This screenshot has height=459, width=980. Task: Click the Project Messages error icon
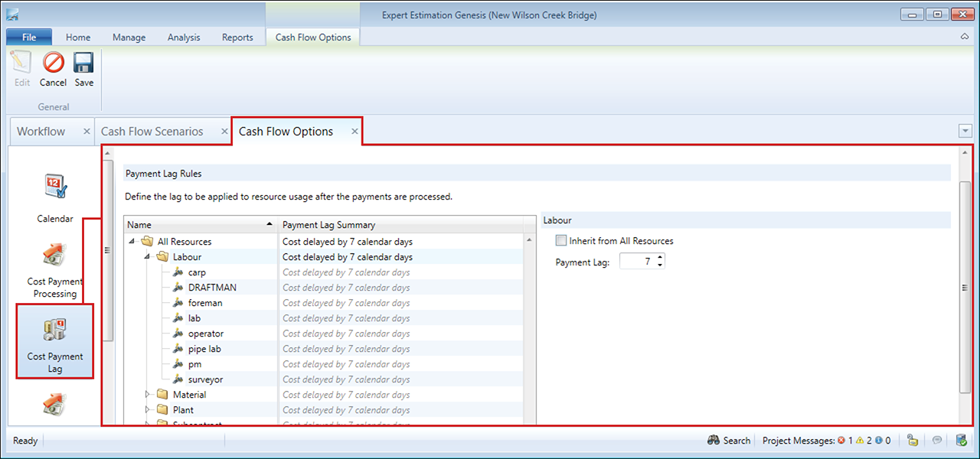click(841, 441)
